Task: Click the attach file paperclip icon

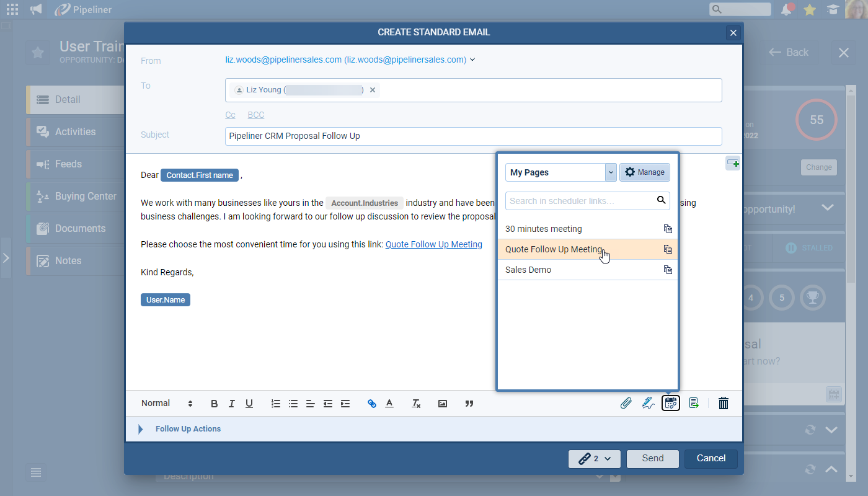Action: (626, 404)
